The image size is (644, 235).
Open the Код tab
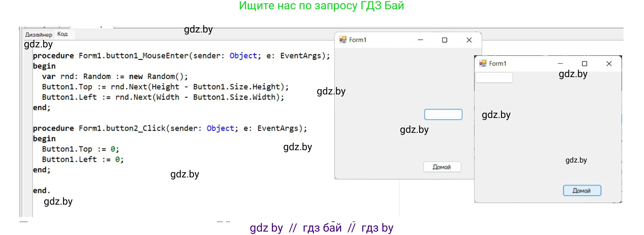tap(62, 34)
